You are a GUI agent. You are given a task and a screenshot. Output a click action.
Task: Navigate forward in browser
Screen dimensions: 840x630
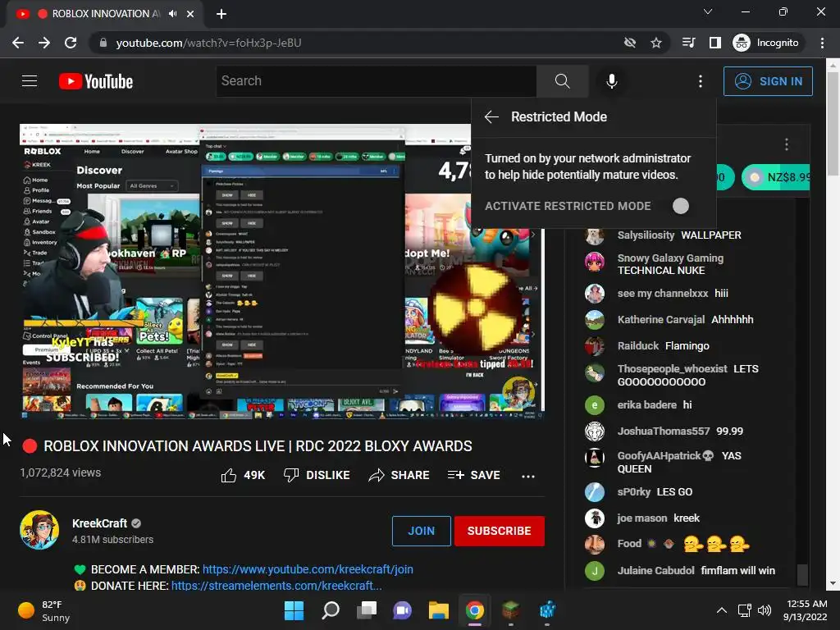[x=44, y=43]
